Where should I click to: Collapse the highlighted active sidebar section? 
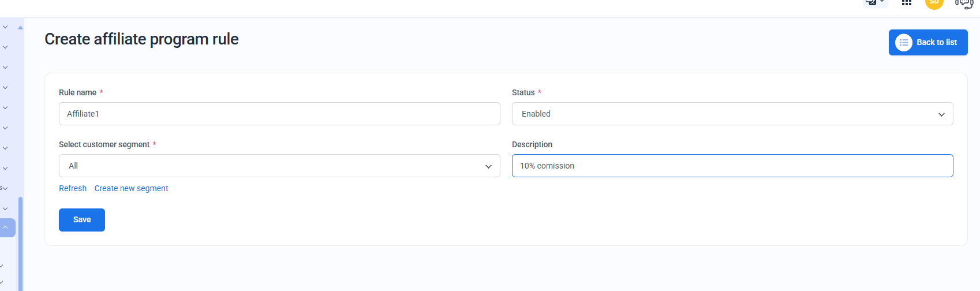tap(6, 227)
